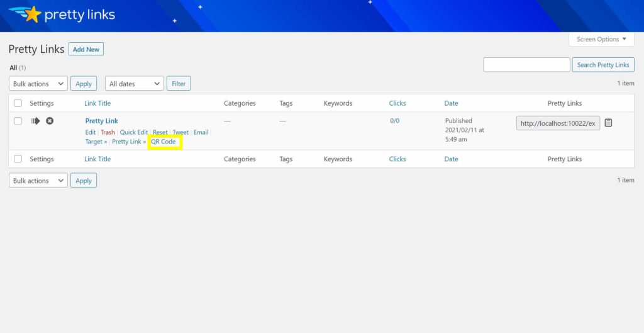Expand the Screen Options panel
Viewport: 644px width, 333px height.
[601, 39]
